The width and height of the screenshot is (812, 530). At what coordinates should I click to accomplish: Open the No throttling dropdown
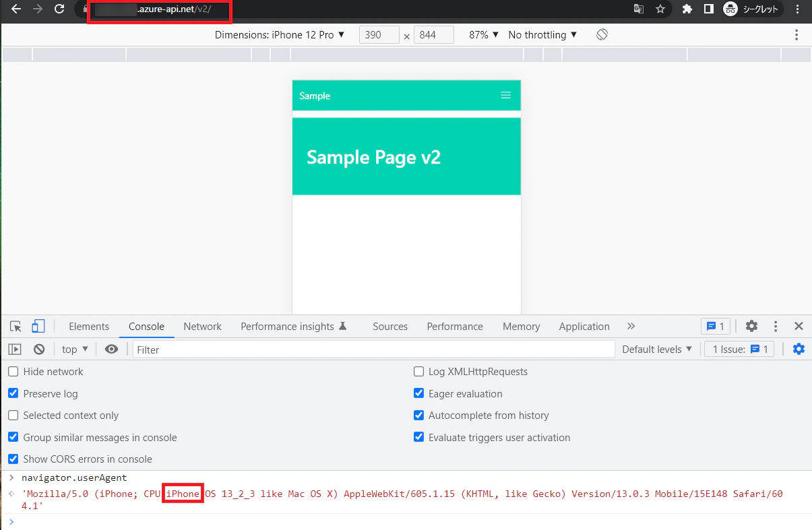click(543, 35)
